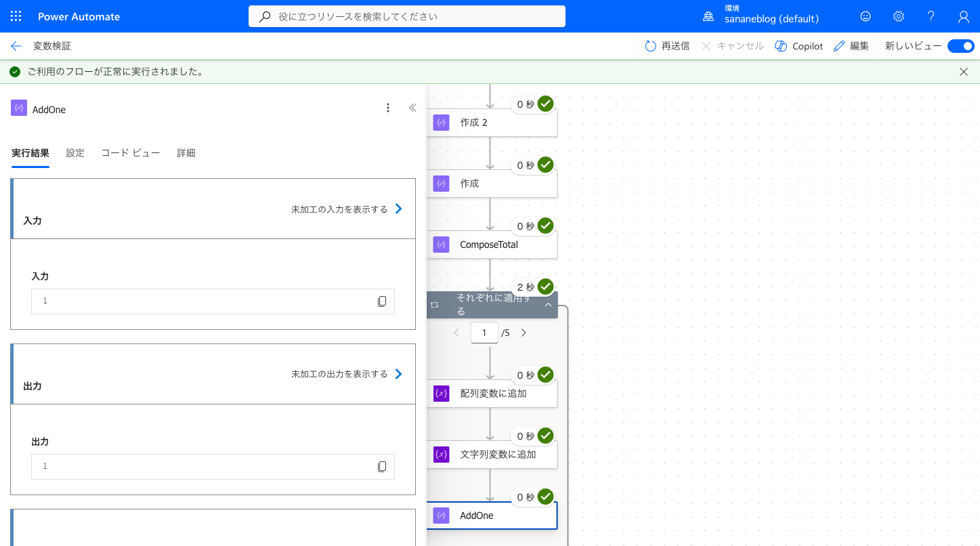
Task: Click the 作成 2 action icon
Action: 442,123
